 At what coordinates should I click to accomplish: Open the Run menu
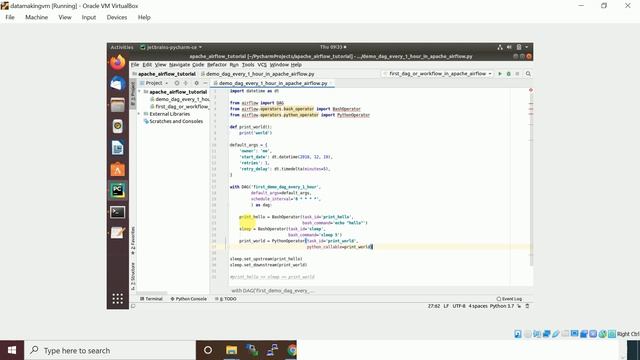(234, 65)
